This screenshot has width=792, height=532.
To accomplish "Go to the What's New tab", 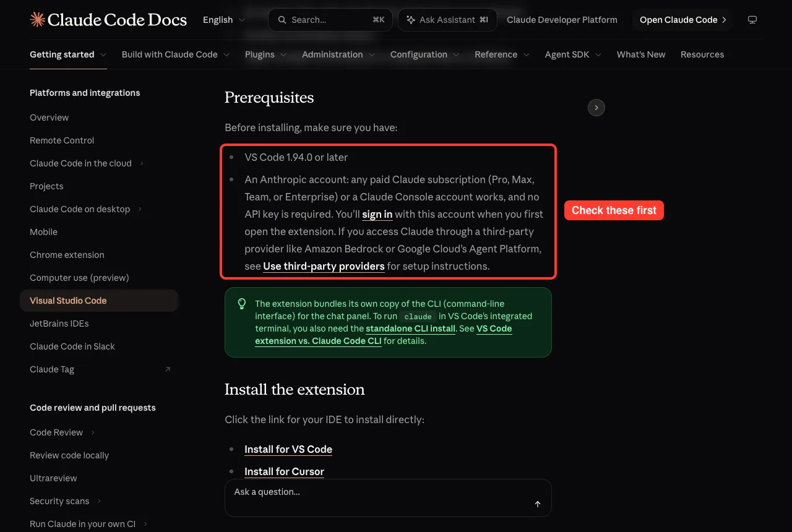I will coord(641,54).
